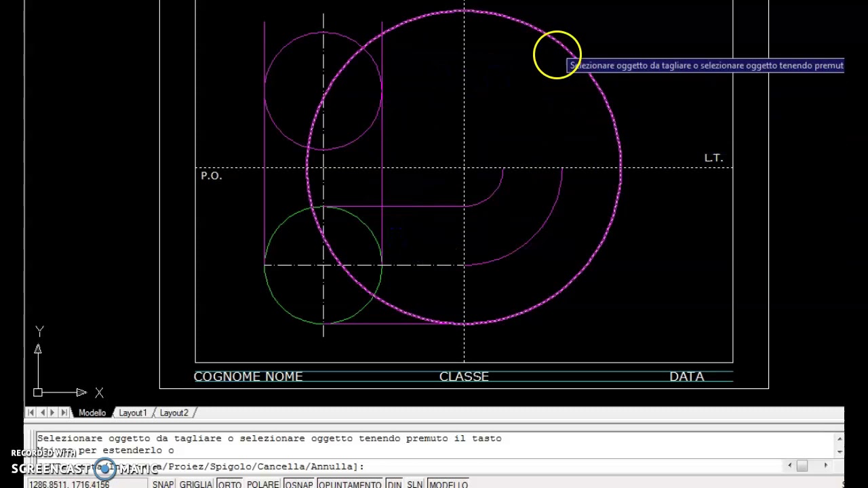Click the L.T. label in drawing
868x488 pixels.
pos(713,158)
